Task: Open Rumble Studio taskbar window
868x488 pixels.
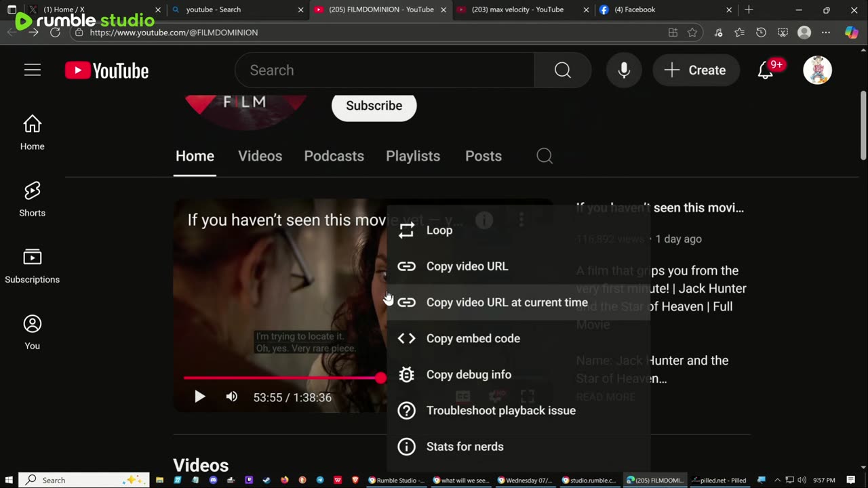Action: pyautogui.click(x=396, y=480)
